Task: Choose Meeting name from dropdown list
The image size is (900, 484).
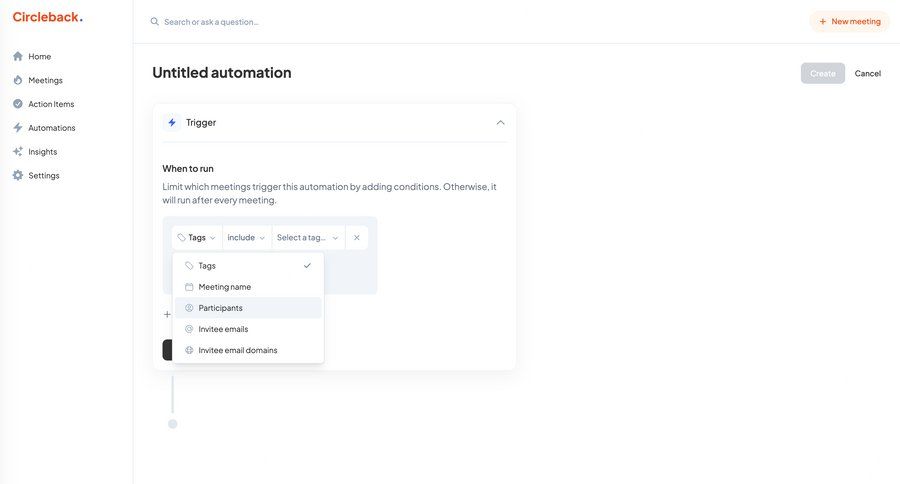Action: click(x=248, y=287)
